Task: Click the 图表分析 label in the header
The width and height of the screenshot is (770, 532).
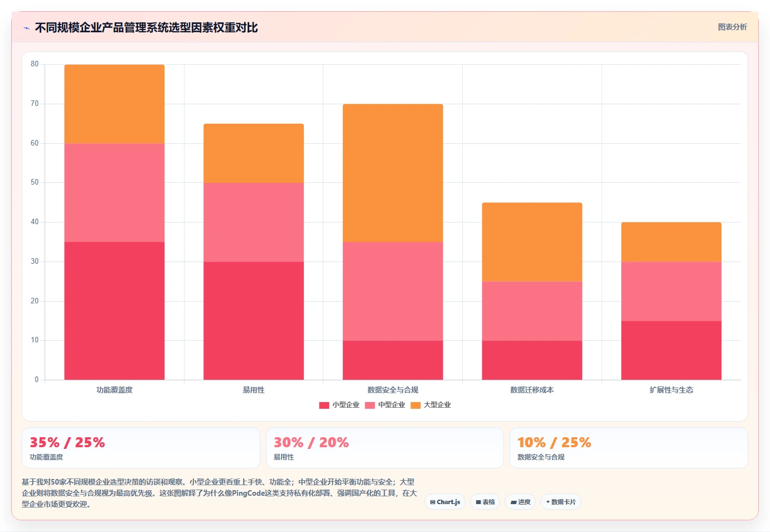Action: pos(732,27)
